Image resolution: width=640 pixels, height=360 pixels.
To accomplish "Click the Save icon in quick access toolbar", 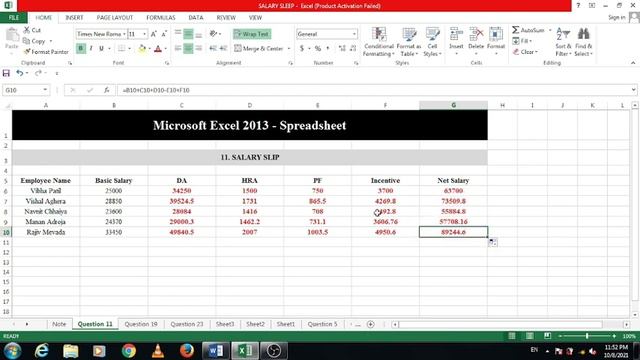I will coord(6,73).
